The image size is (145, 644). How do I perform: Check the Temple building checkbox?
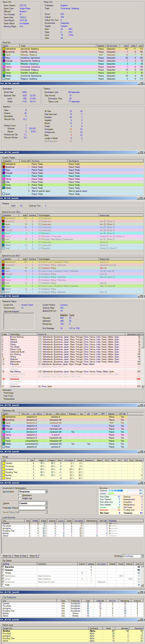[x=3, y=573]
